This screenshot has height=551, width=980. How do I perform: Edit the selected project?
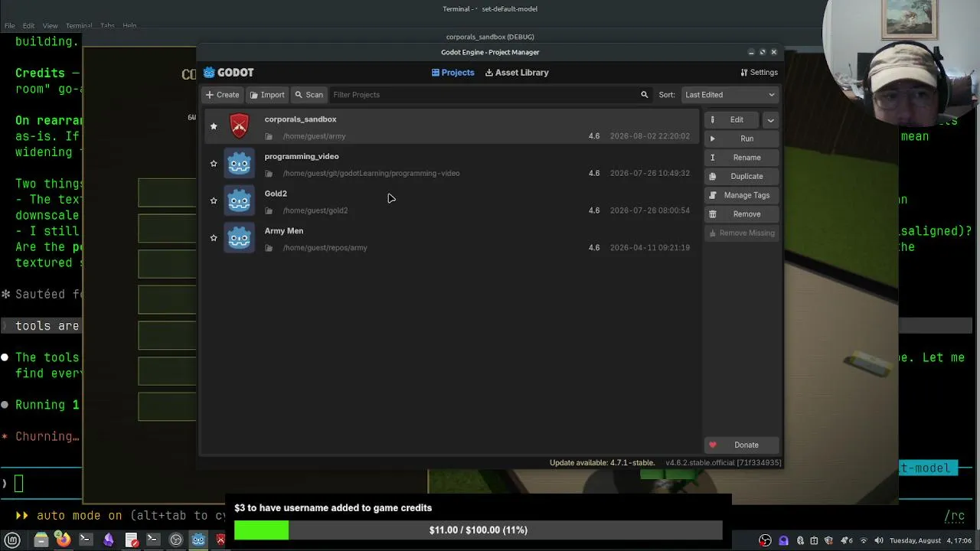tap(731, 120)
